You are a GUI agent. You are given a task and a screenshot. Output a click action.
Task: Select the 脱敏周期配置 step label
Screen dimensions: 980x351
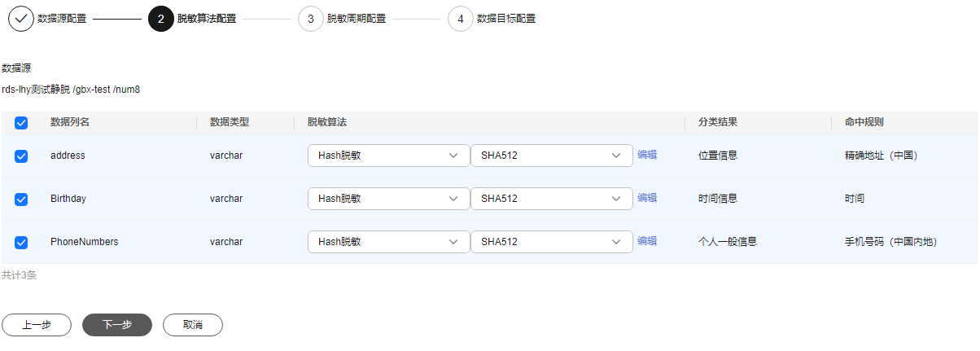click(357, 18)
